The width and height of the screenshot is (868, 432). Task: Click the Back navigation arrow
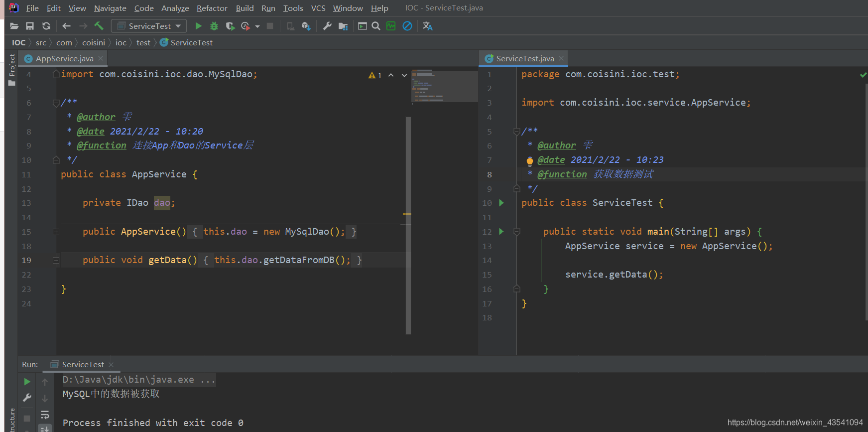[x=66, y=26]
